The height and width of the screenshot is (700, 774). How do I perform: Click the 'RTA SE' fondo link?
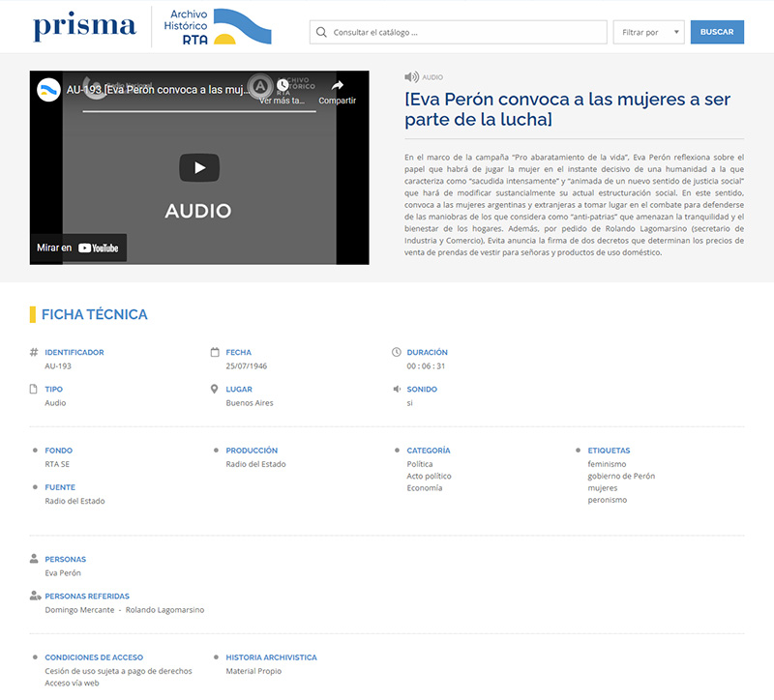pos(57,464)
